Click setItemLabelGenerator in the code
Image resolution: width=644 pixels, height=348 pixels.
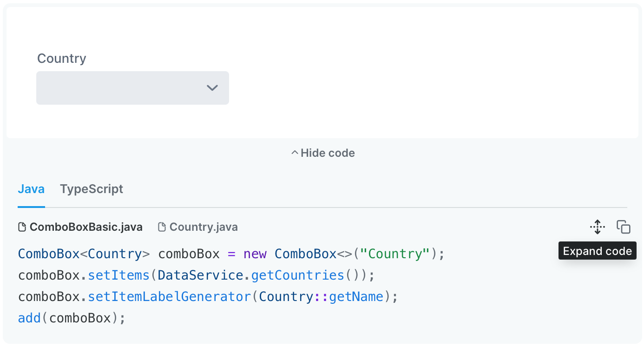tap(170, 297)
